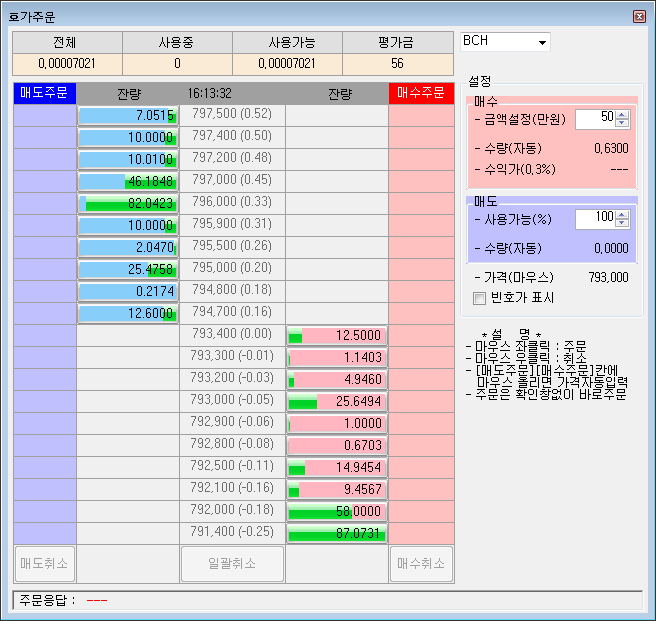Click price 791,400 (-0.25)
Screen dimensions: 656x621
pos(232,532)
